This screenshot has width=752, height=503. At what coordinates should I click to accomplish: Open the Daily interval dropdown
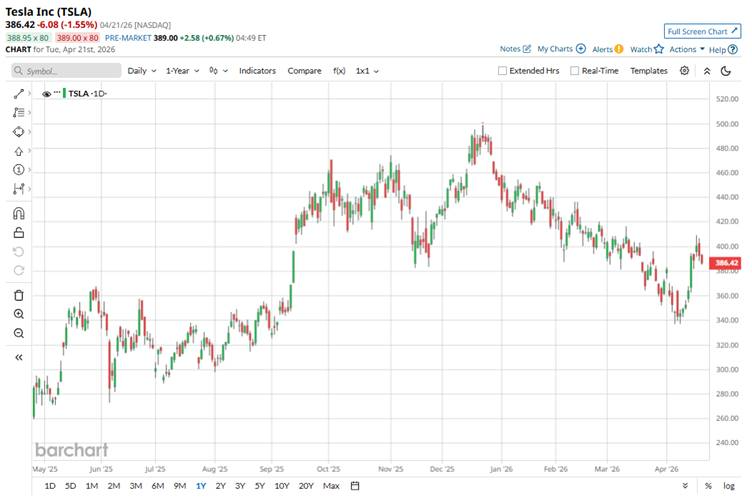(x=142, y=71)
